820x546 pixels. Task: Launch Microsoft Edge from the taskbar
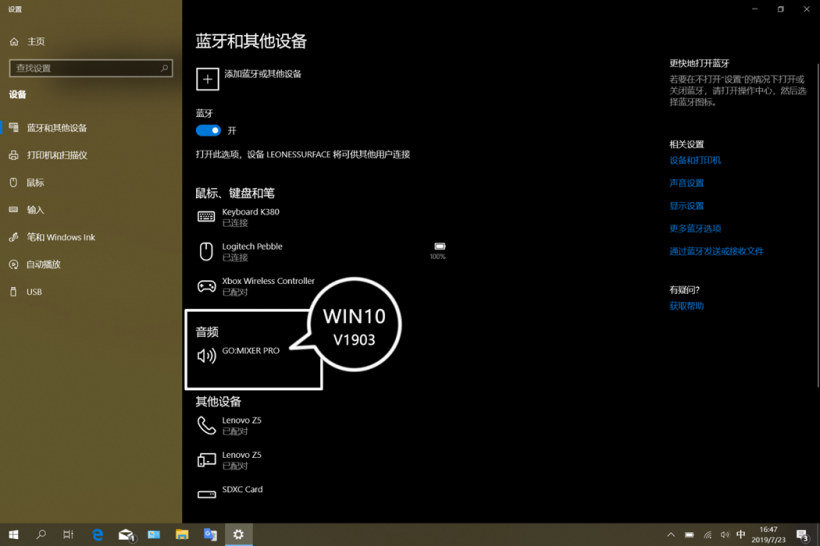pyautogui.click(x=97, y=534)
